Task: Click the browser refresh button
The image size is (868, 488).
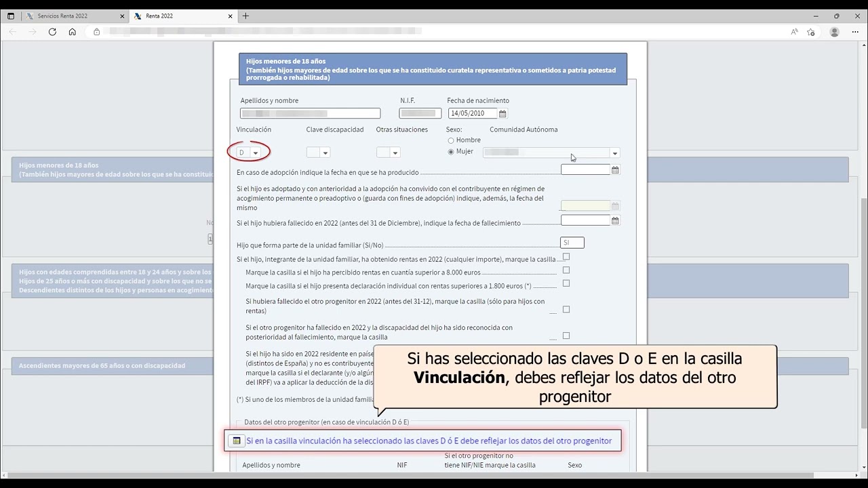Action: tap(52, 32)
